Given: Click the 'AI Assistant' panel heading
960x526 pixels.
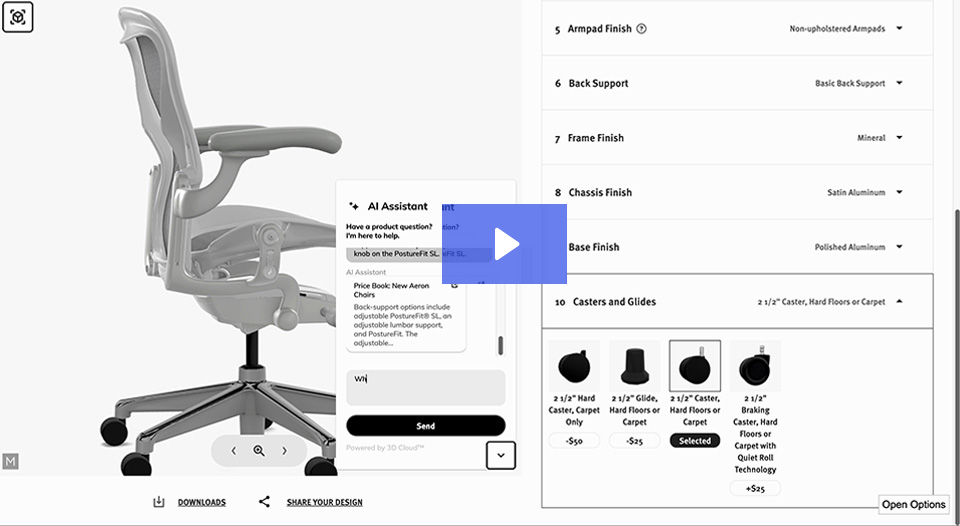Looking at the screenshot, I should (x=397, y=206).
